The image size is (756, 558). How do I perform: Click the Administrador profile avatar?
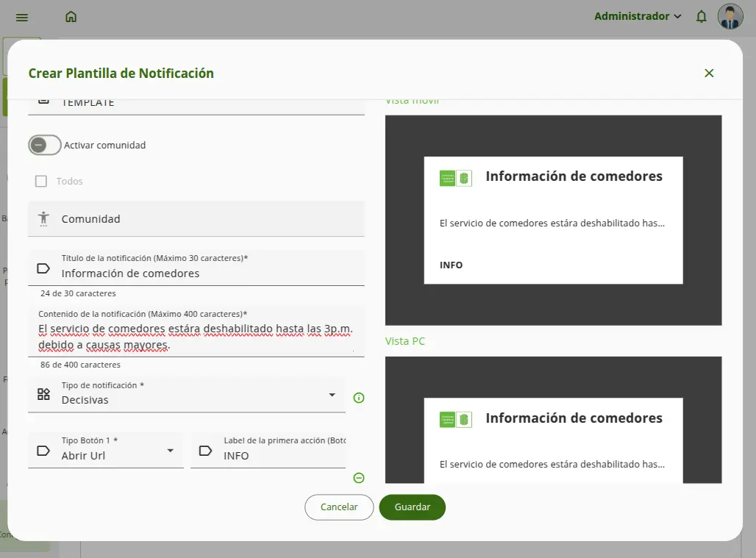[730, 16]
